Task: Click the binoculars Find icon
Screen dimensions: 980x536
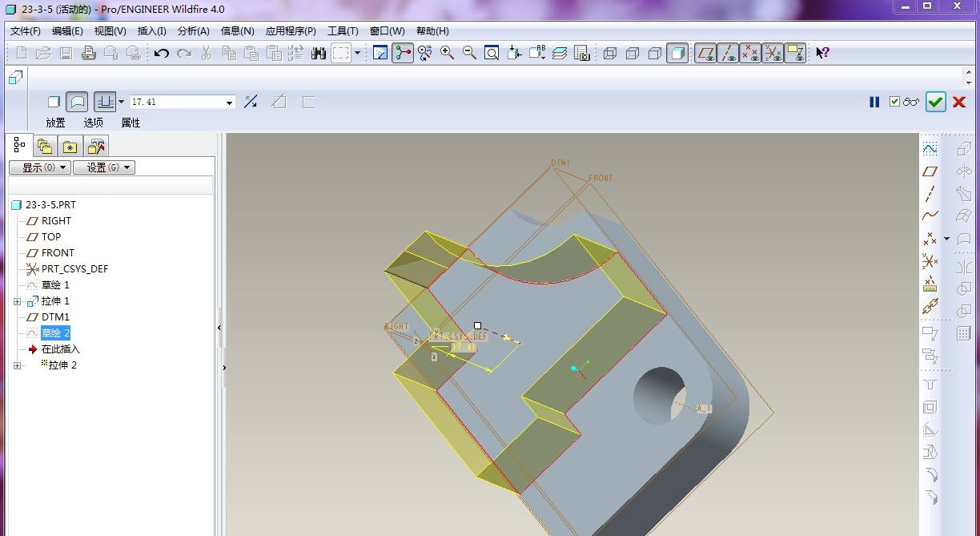Action: (x=319, y=53)
